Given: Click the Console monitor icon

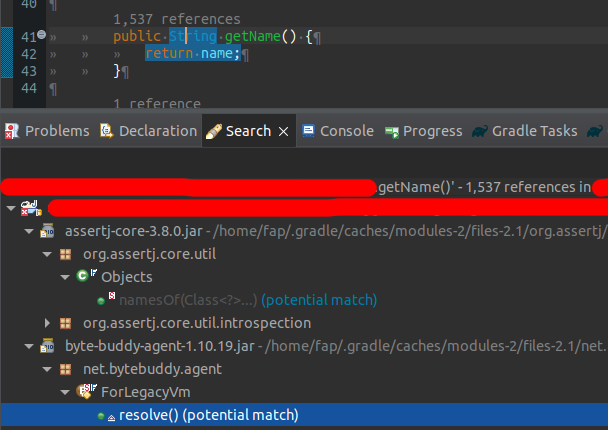Looking at the screenshot, I should (309, 131).
